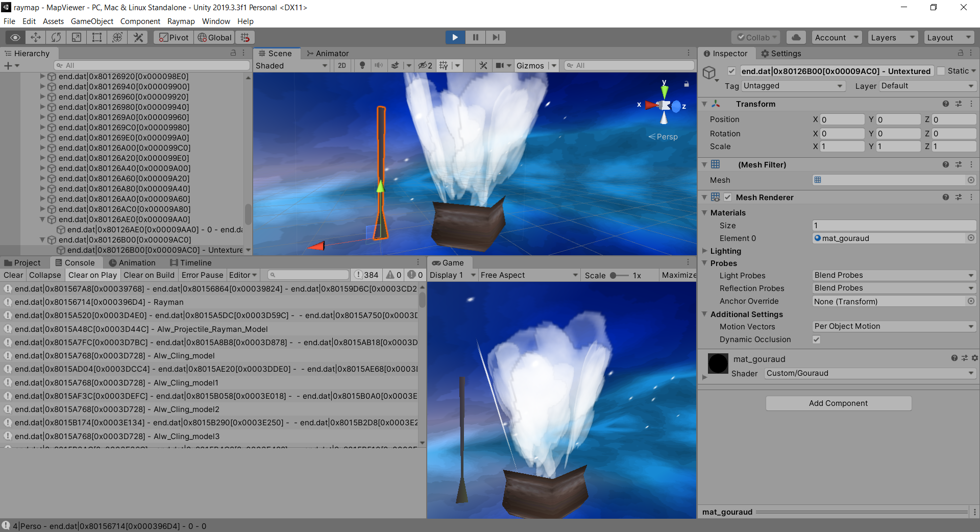Click the Step forward button
The image size is (980, 532).
click(x=496, y=37)
